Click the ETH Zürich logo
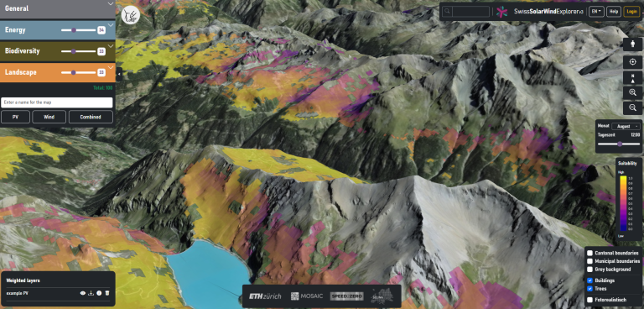The image size is (644, 309). click(x=265, y=296)
